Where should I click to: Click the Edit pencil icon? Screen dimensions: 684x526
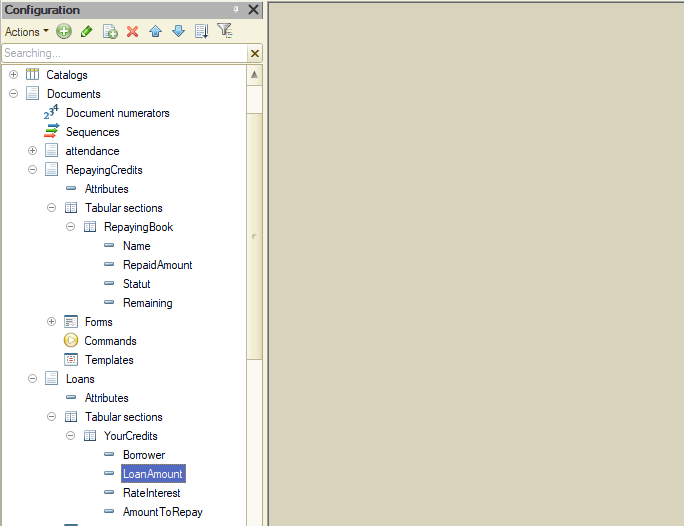coord(86,31)
